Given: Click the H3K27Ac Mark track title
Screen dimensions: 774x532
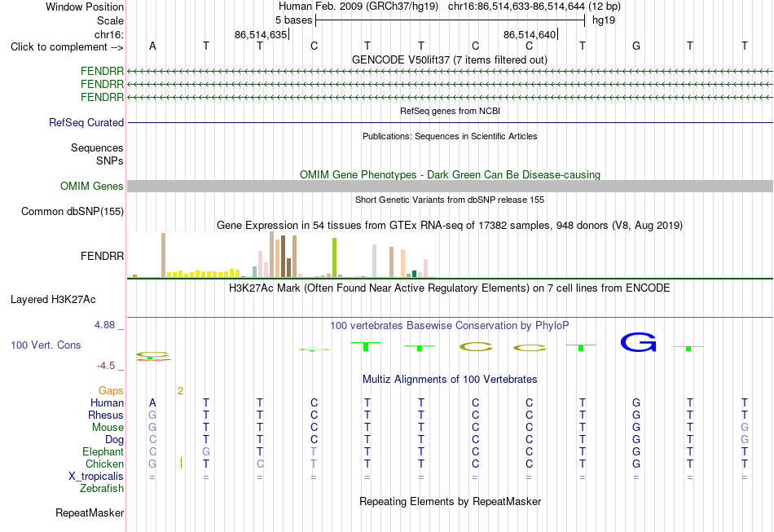Looking at the screenshot, I should pyautogui.click(x=449, y=288).
